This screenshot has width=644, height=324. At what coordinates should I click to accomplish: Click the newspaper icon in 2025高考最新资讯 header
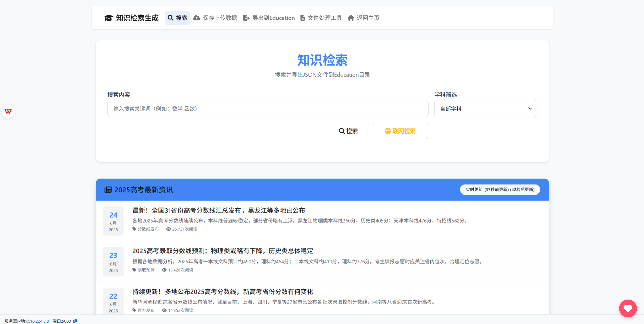click(x=108, y=190)
